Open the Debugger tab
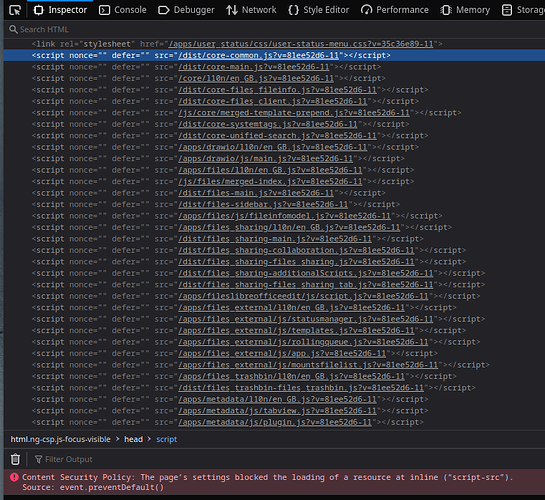This screenshot has width=545, height=500. point(186,10)
